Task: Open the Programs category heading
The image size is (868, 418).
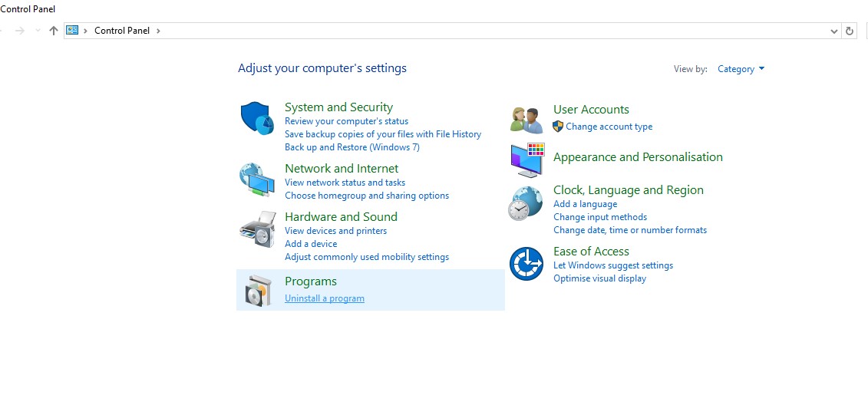Action: 311,281
